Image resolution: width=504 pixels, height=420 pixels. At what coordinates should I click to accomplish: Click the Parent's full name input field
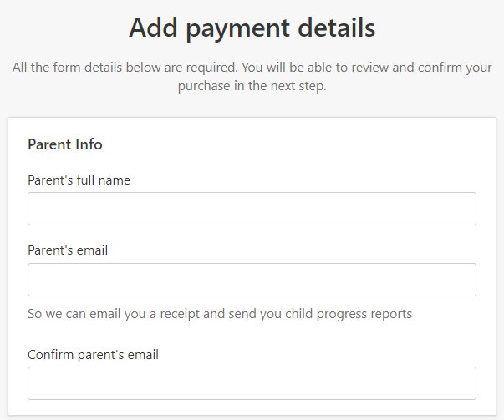pyautogui.click(x=252, y=209)
